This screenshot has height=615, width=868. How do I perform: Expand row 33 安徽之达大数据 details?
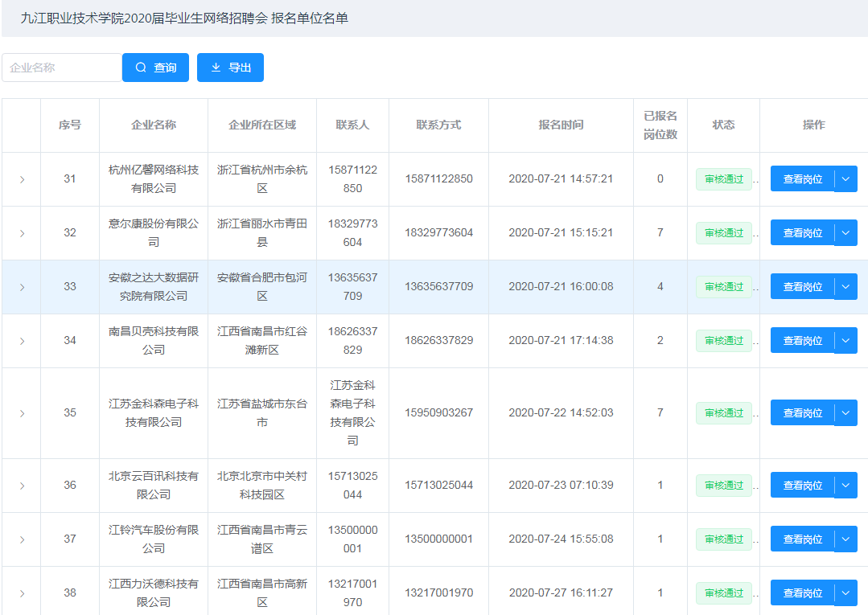(x=22, y=287)
